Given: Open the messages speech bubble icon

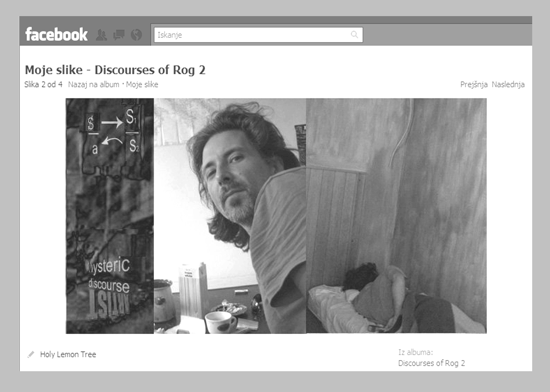Looking at the screenshot, I should tap(119, 35).
